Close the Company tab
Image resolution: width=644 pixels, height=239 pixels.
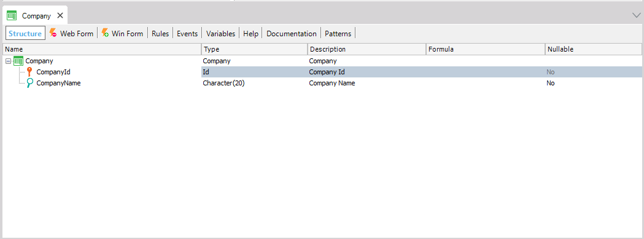click(60, 15)
